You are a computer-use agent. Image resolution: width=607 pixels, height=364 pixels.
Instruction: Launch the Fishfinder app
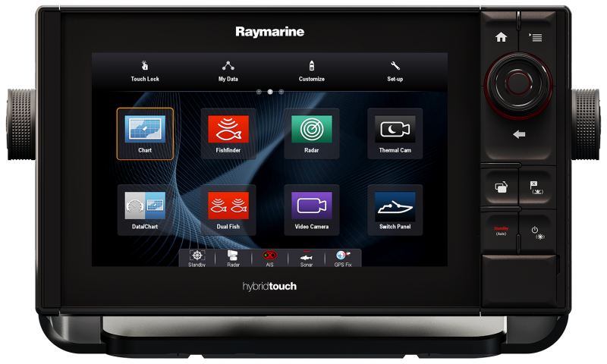(228, 133)
